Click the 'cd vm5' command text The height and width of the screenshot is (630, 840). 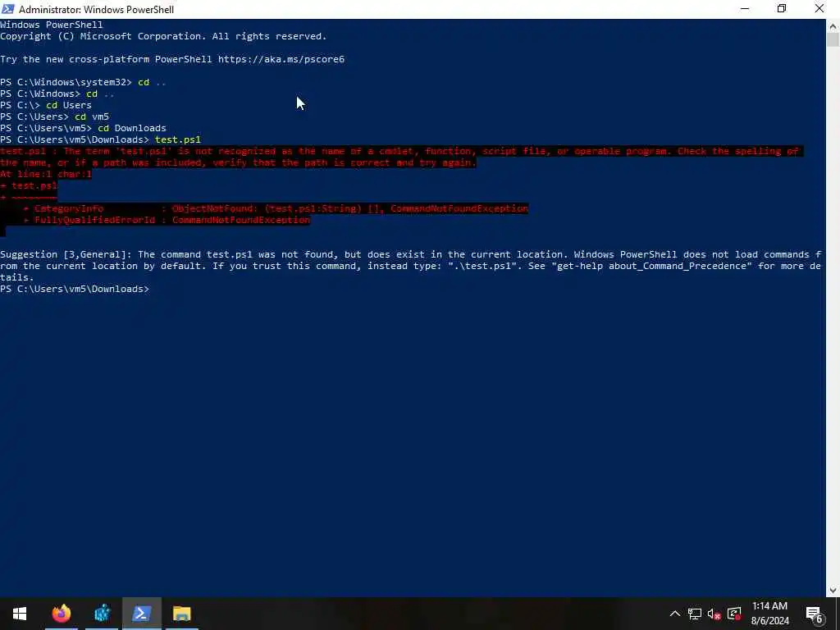point(92,116)
